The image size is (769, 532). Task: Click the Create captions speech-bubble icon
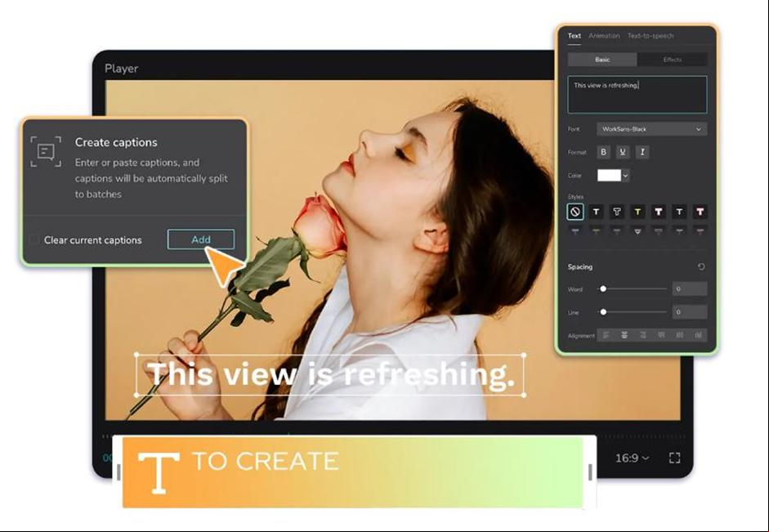[x=46, y=151]
